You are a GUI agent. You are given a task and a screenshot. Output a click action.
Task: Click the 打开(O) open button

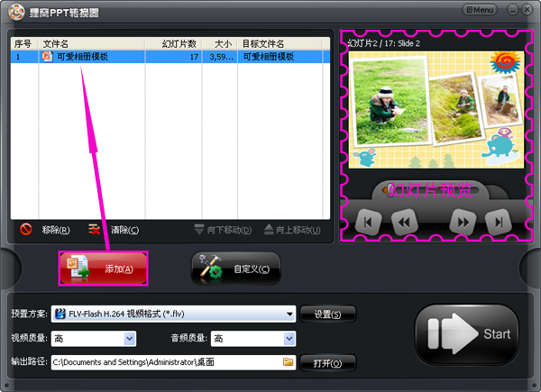click(327, 363)
